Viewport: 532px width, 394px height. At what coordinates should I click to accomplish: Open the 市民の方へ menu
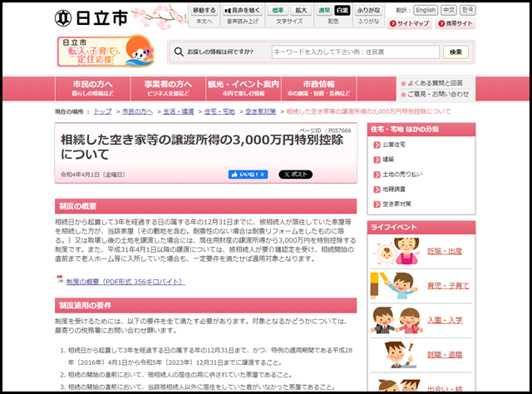click(x=92, y=89)
